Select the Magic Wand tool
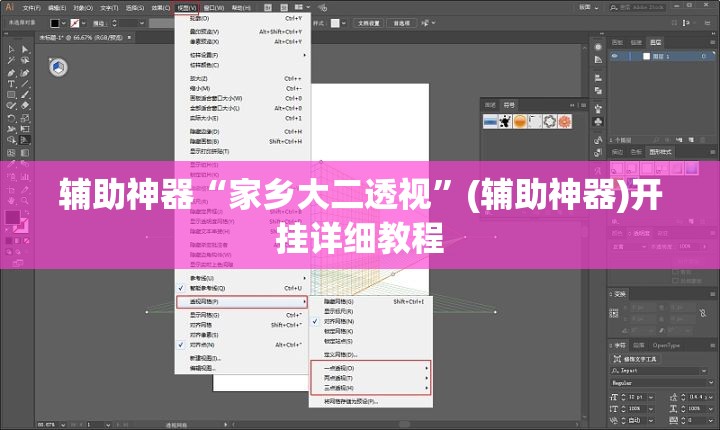 pyautogui.click(x=11, y=60)
